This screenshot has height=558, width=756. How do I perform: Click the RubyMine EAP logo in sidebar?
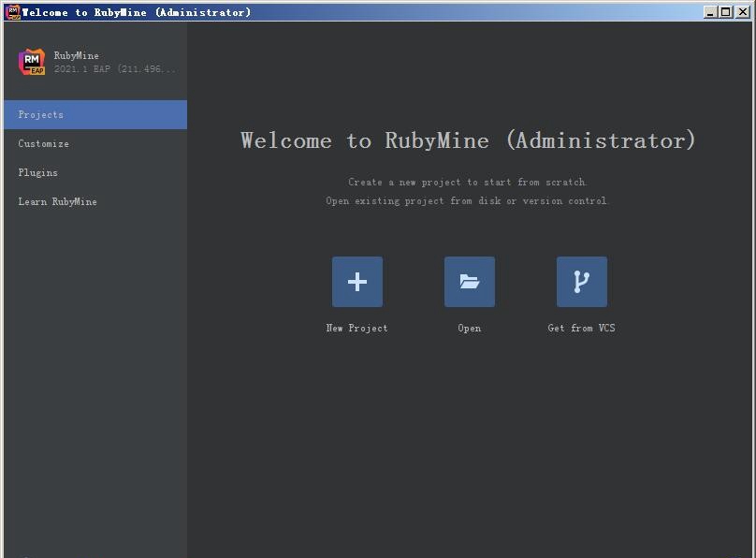coord(32,62)
